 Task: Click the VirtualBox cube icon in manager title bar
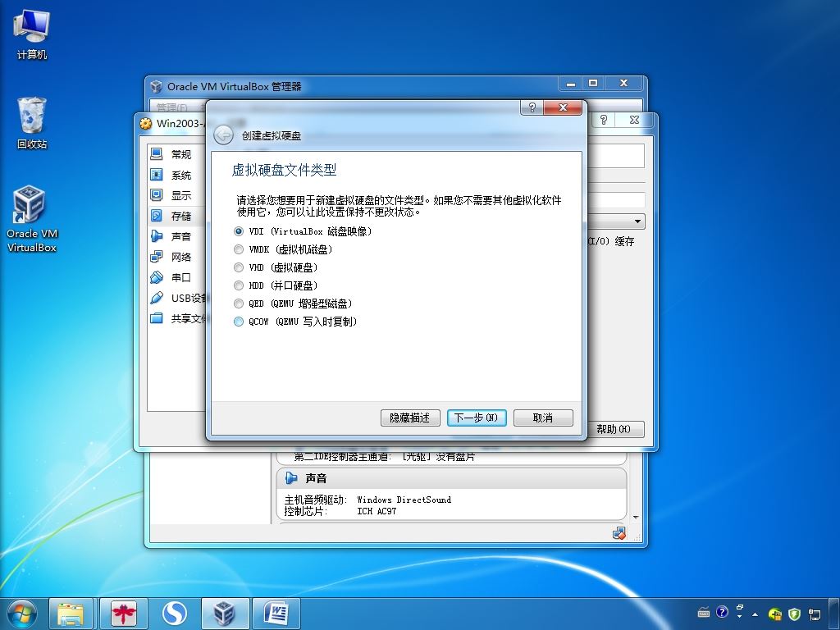click(x=157, y=86)
